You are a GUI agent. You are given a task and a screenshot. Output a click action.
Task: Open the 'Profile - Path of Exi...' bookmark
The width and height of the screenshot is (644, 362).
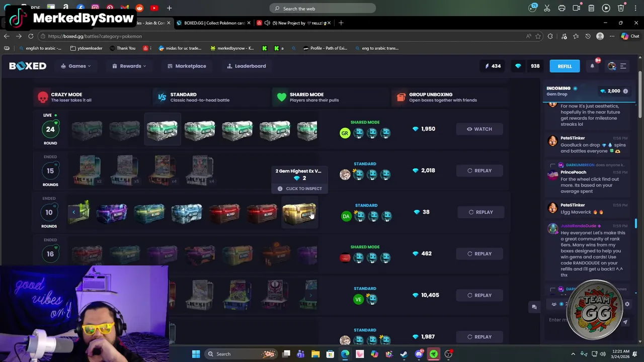point(325,48)
